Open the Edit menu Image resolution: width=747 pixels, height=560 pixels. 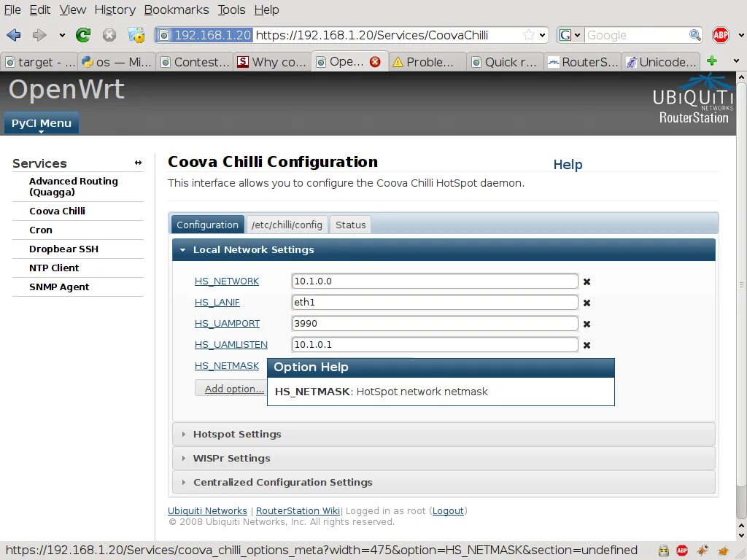[40, 9]
